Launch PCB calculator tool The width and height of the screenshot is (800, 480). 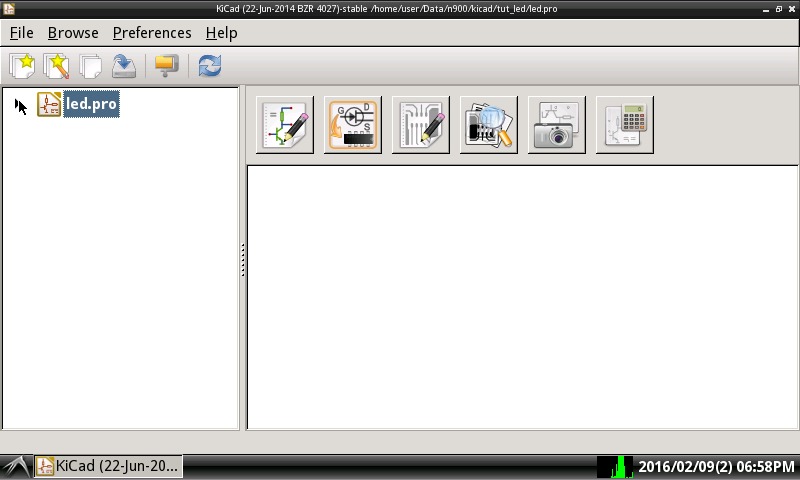tap(625, 125)
